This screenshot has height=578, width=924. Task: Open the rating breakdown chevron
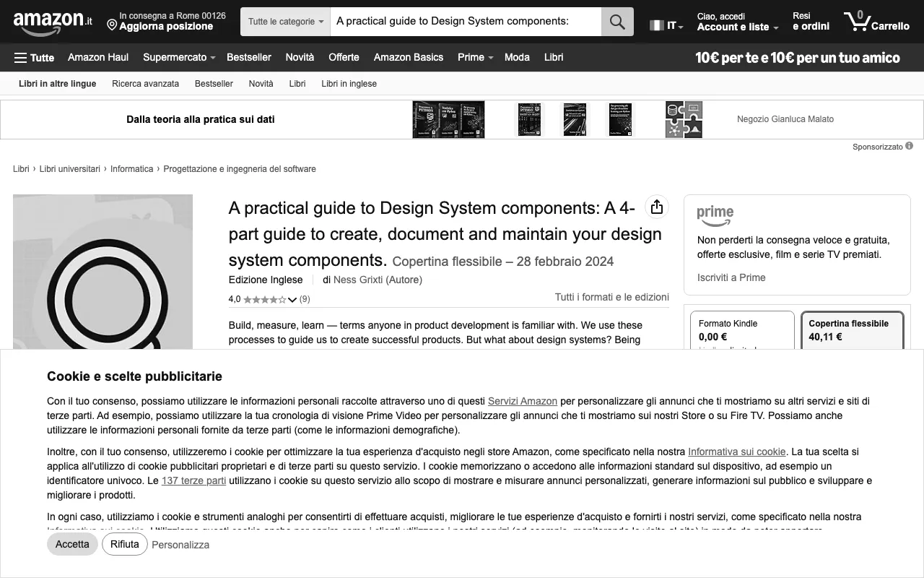pyautogui.click(x=292, y=299)
